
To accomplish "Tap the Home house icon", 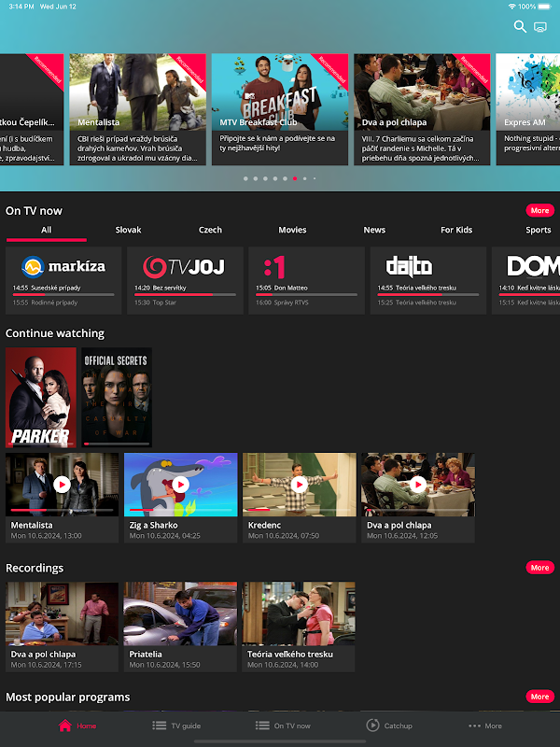I will tap(65, 726).
